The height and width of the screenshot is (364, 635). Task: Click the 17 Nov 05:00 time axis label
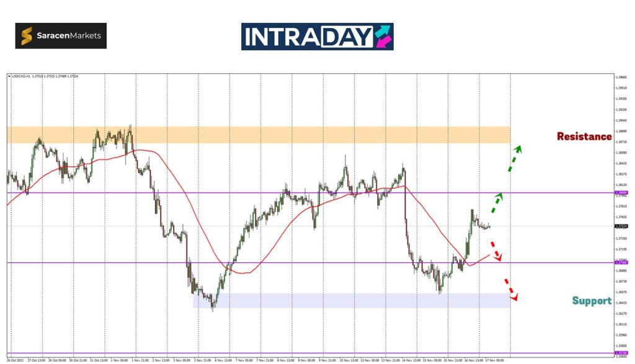pyautogui.click(x=494, y=360)
